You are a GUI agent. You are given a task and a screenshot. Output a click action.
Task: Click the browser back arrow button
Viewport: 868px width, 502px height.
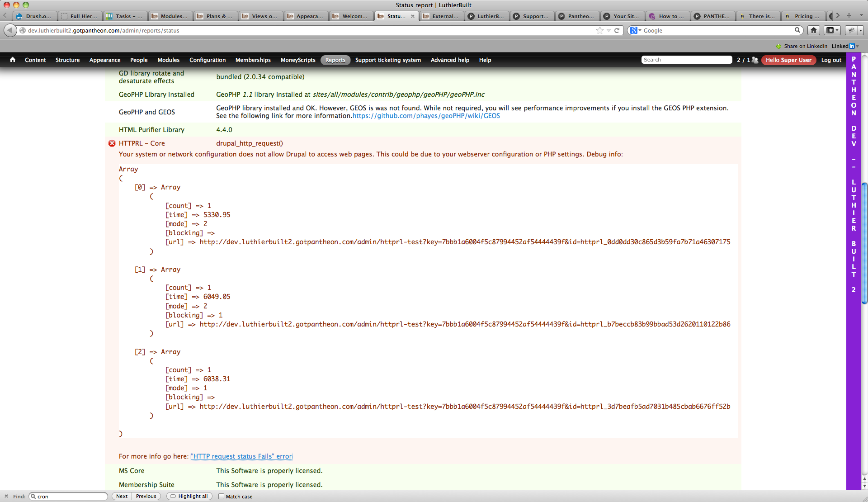pyautogui.click(x=10, y=30)
